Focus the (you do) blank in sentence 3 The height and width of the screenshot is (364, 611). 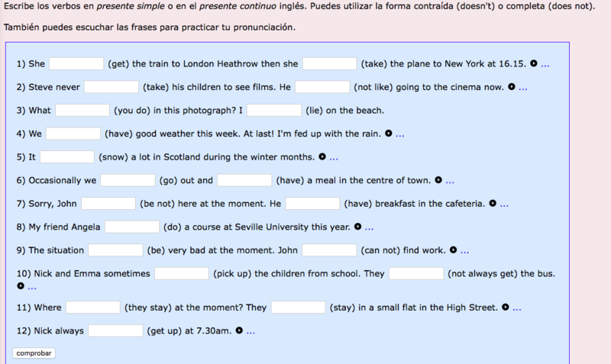pyautogui.click(x=82, y=111)
